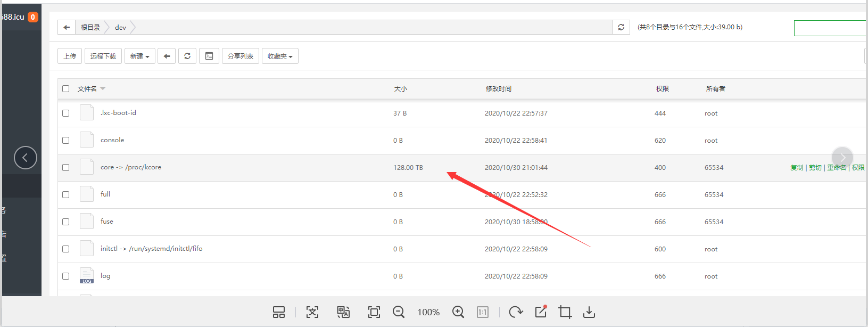Open the 收藏夹 dropdown menu

pos(280,56)
